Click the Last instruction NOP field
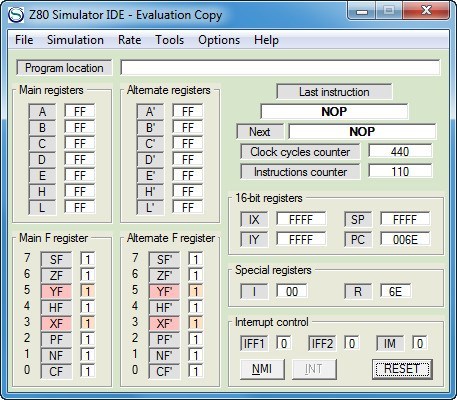This screenshot has width=457, height=400. pyautogui.click(x=334, y=111)
